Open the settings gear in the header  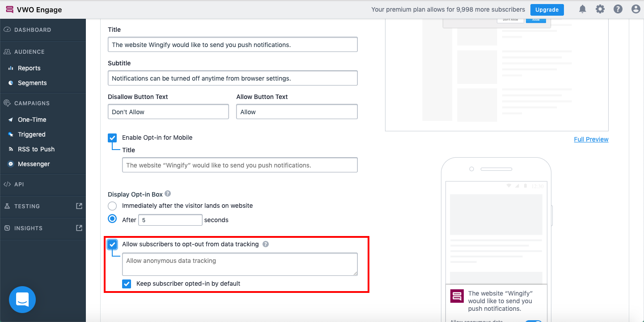[x=600, y=9]
